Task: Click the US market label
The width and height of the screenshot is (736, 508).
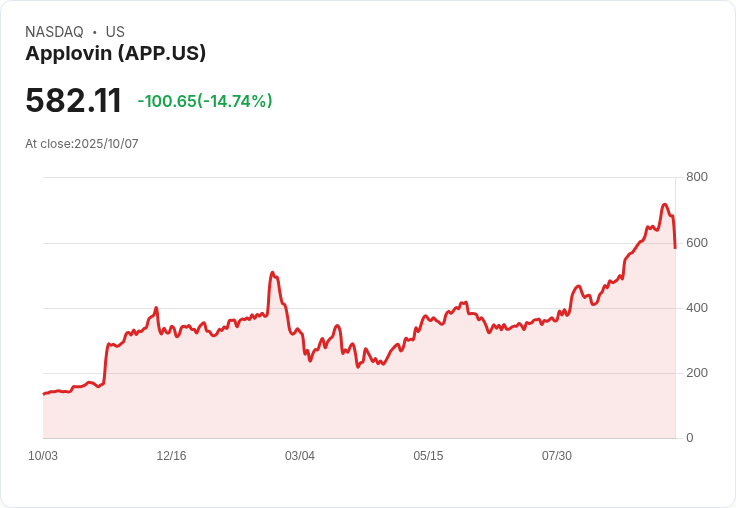Action: coord(115,32)
